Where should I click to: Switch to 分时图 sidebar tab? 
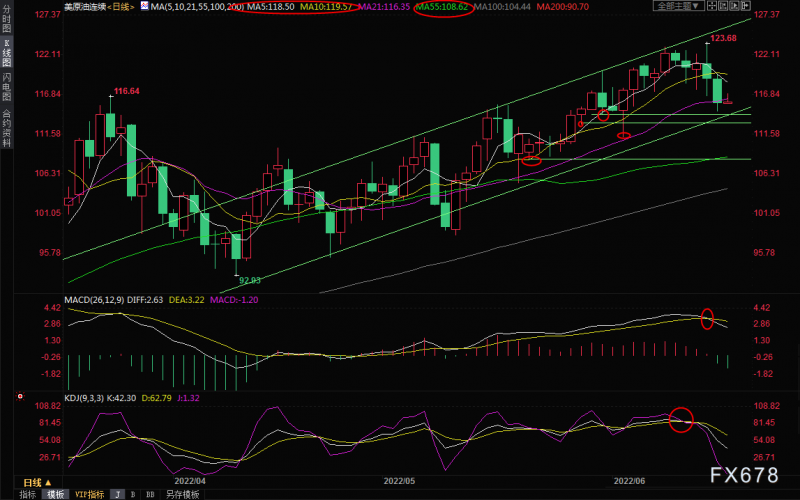7,18
